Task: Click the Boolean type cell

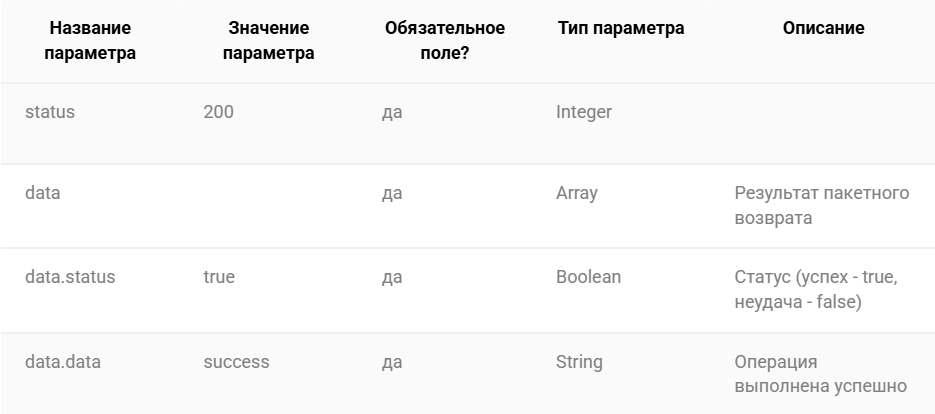Action: click(x=589, y=277)
